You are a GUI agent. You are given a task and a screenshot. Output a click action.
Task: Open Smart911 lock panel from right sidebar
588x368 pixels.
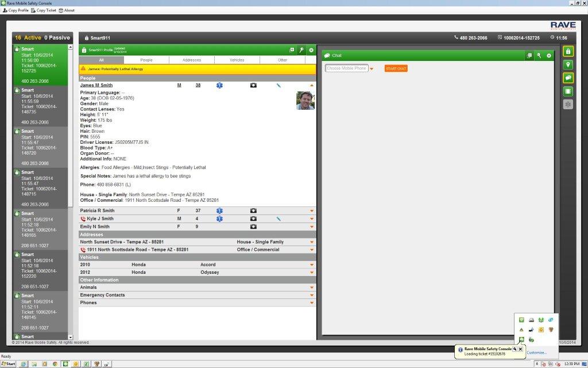(x=568, y=51)
